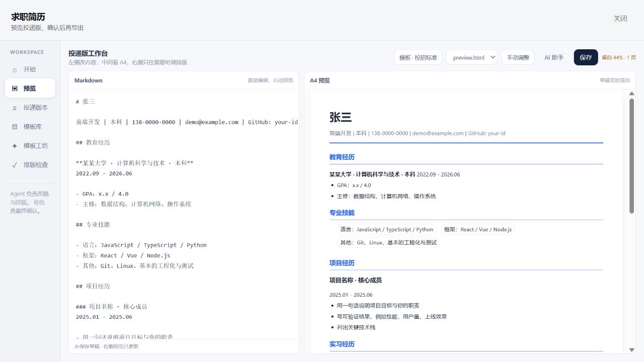Screen dimensions: 644x362
Task: Click the '语言: JavaScript / TypeScript / Python' chip
Action: (387, 229)
